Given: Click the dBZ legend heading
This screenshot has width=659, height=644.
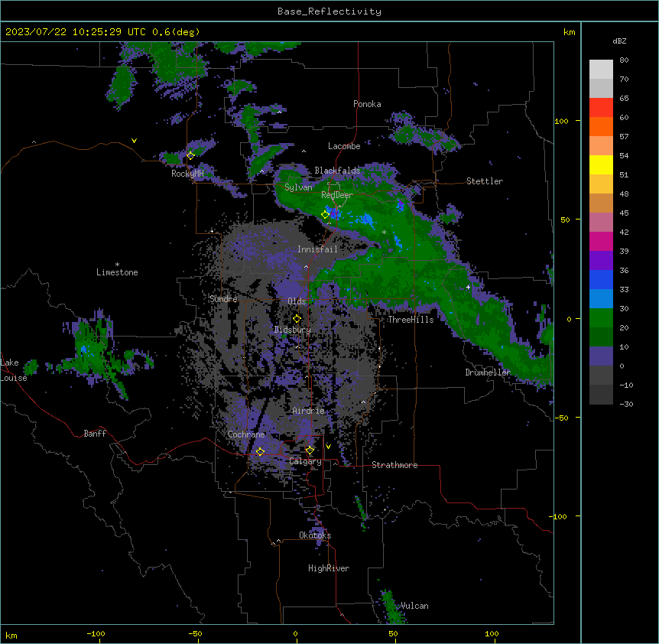Looking at the screenshot, I should tap(619, 41).
